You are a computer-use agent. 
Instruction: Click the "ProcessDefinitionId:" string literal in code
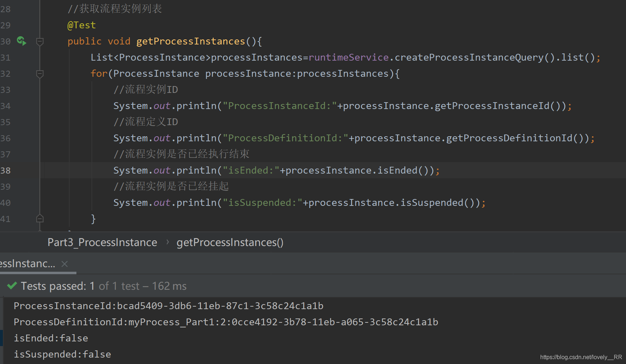click(286, 138)
